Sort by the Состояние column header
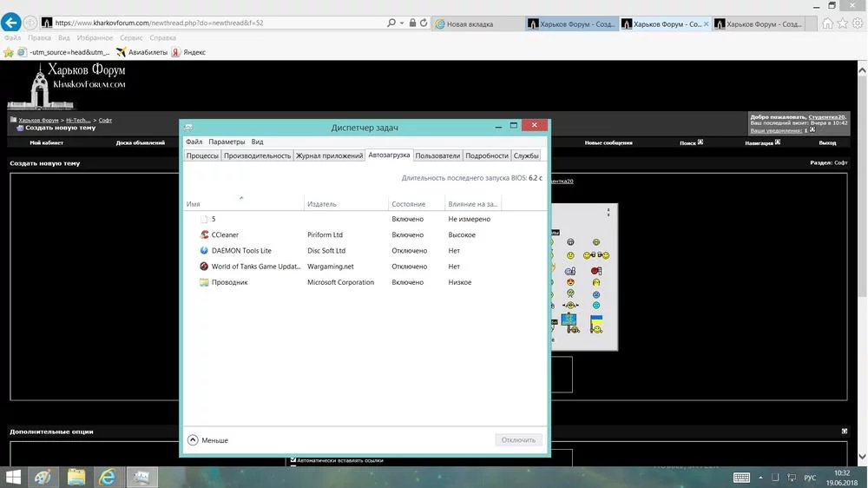 [417, 204]
